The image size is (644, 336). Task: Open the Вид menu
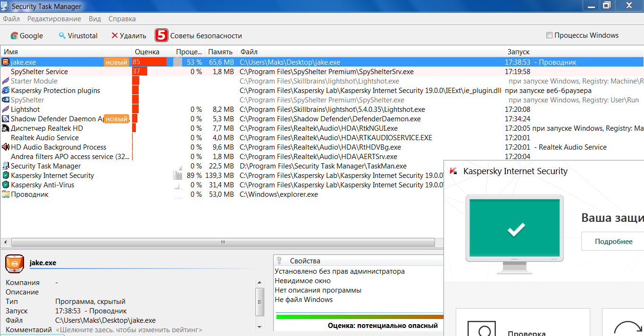coord(95,19)
